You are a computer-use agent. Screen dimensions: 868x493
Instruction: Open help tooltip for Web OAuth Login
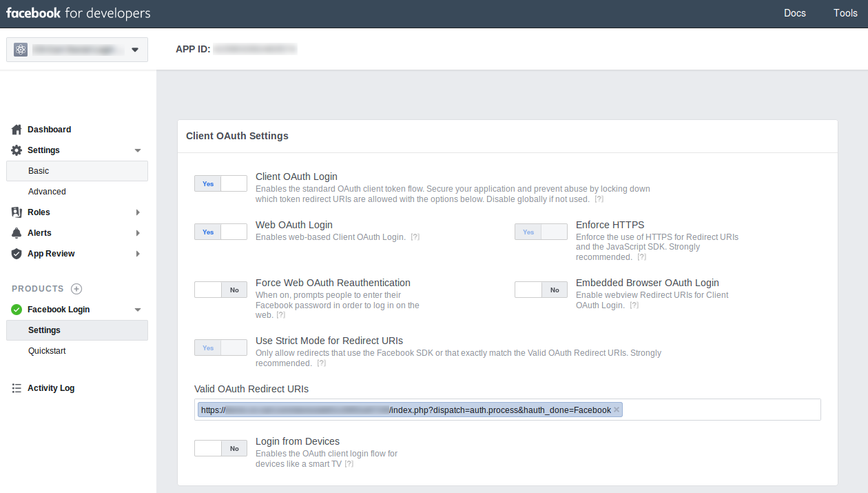pos(415,237)
